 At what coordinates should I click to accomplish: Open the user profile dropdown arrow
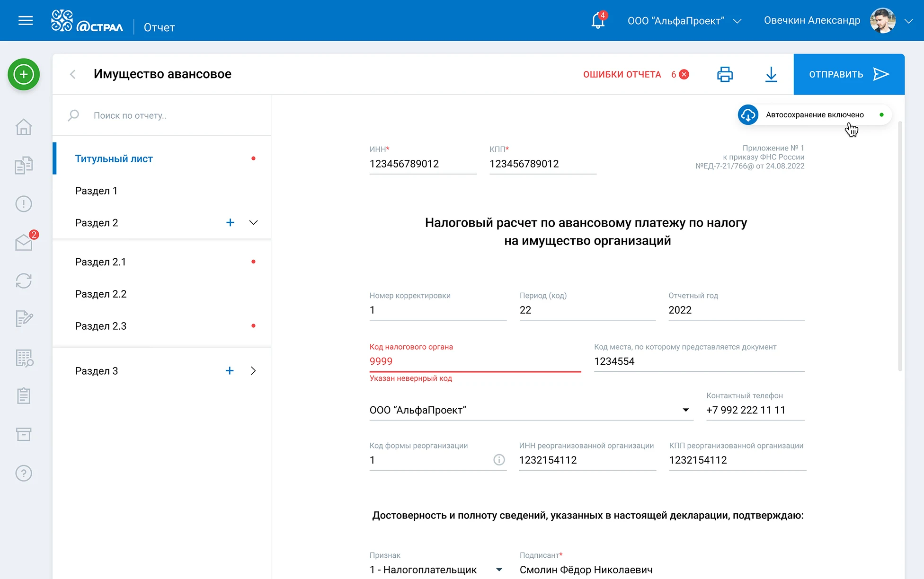(908, 21)
